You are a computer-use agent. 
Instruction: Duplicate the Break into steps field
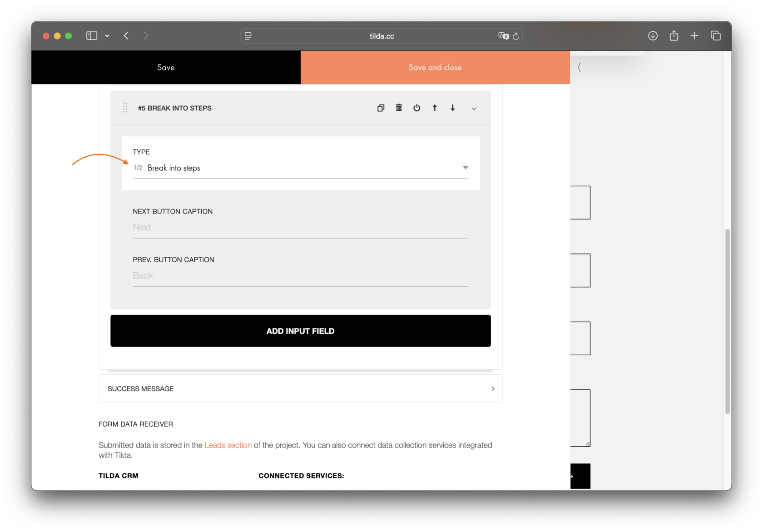click(381, 108)
